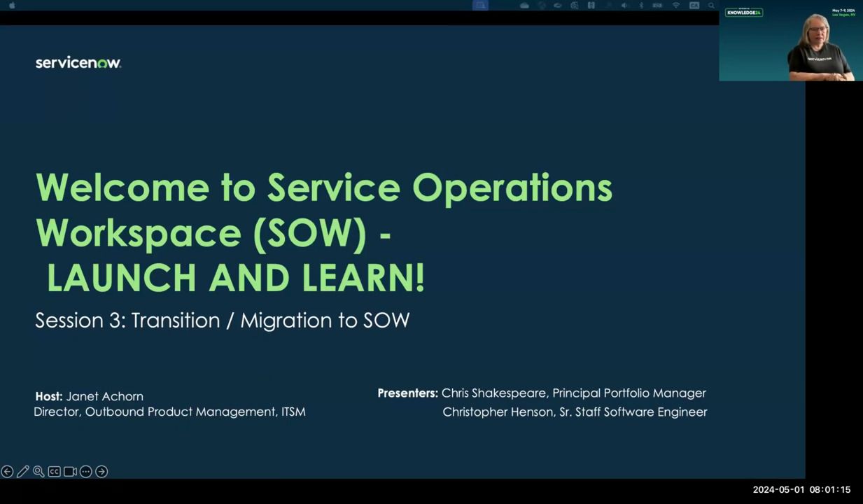
Task: Advance to the next slide with the right arrow
Action: [101, 471]
